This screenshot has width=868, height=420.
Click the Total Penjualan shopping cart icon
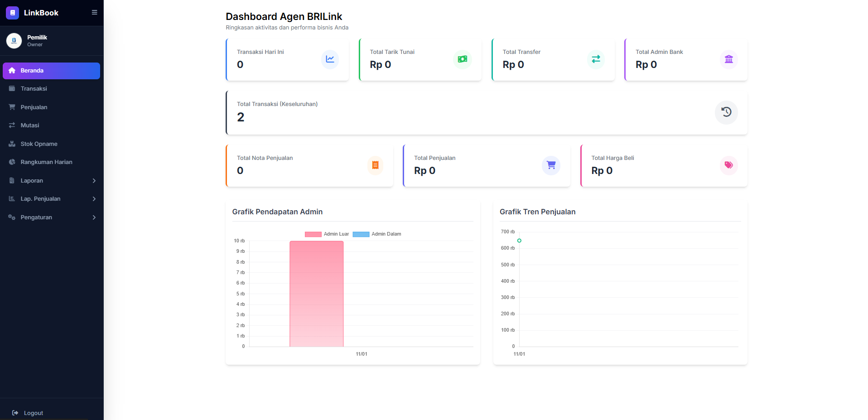[551, 165]
